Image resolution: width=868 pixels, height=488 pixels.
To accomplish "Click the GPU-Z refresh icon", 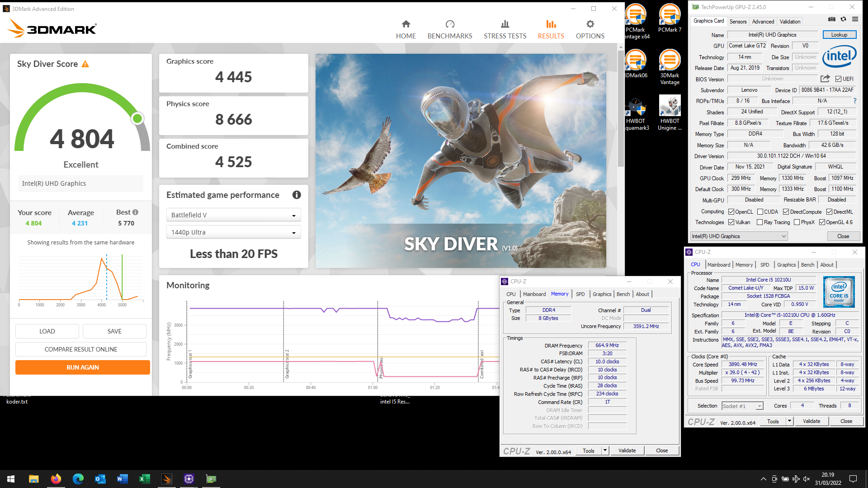I will point(843,19).
